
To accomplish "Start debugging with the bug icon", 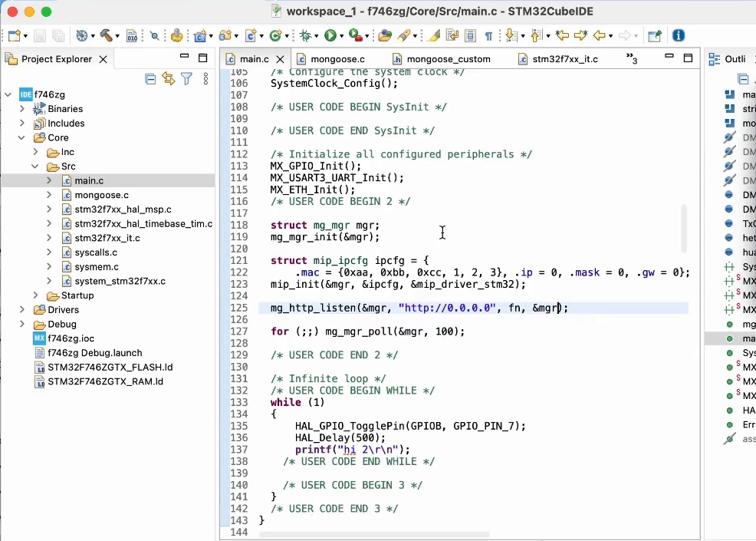I will (305, 35).
